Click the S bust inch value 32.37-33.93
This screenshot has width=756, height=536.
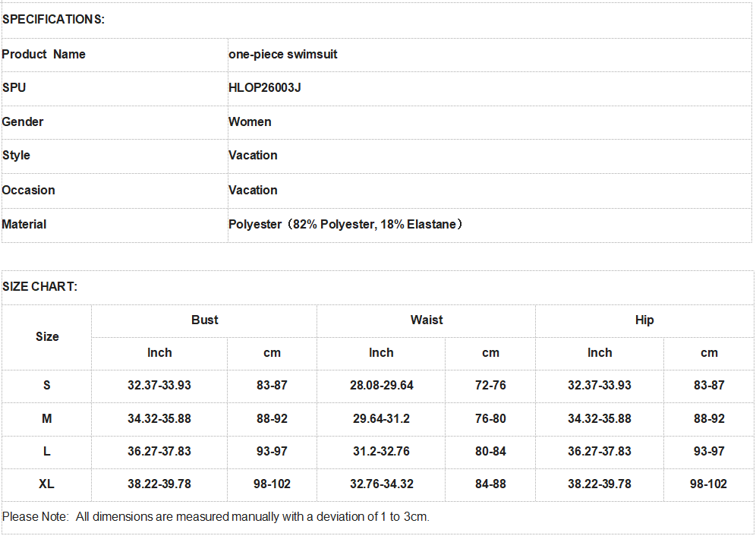159,385
